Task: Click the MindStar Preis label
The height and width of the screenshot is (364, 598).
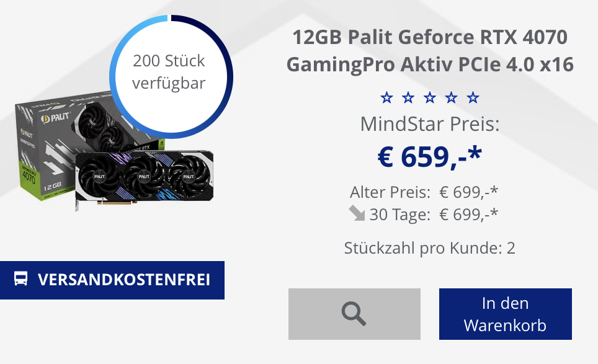Action: point(430,124)
